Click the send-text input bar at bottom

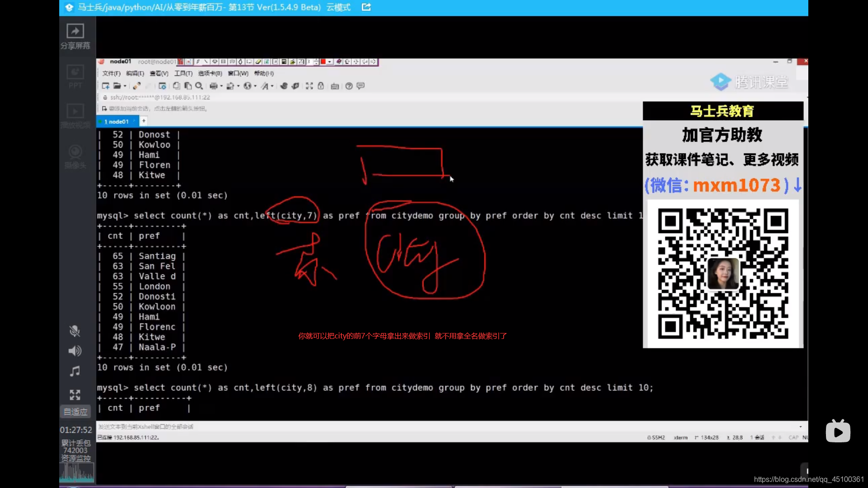[x=448, y=427]
